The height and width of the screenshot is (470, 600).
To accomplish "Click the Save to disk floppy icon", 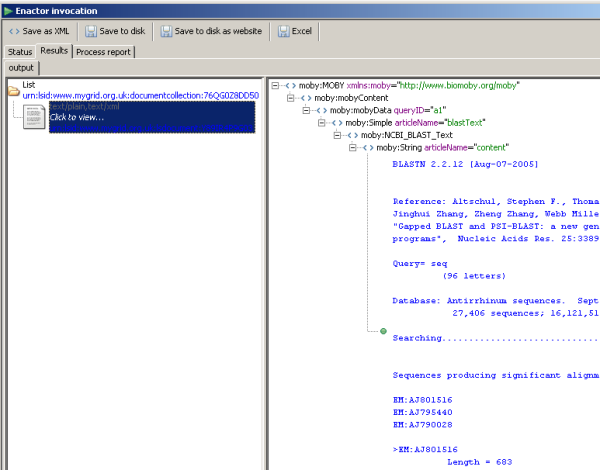I will [92, 31].
